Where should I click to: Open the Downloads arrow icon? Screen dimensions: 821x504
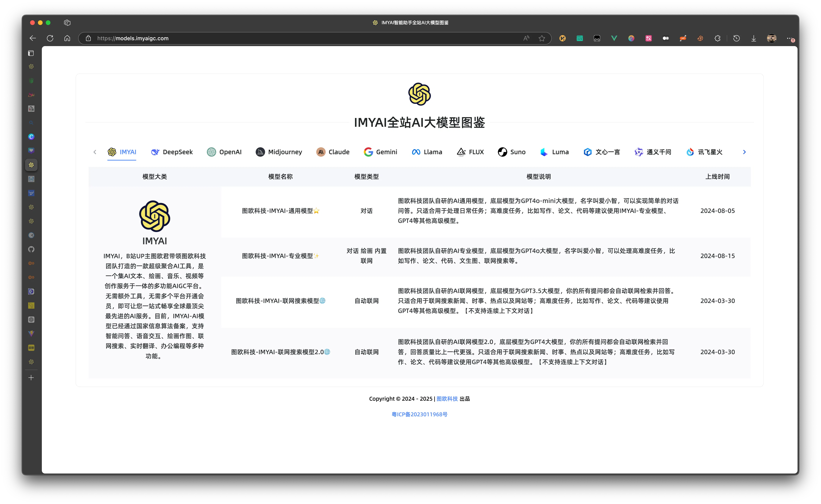754,38
